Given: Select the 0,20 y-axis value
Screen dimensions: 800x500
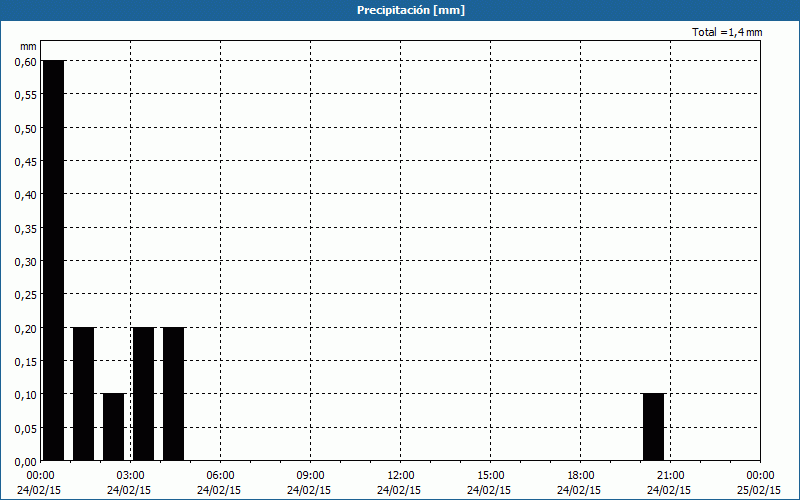Looking at the screenshot, I should point(26,329).
